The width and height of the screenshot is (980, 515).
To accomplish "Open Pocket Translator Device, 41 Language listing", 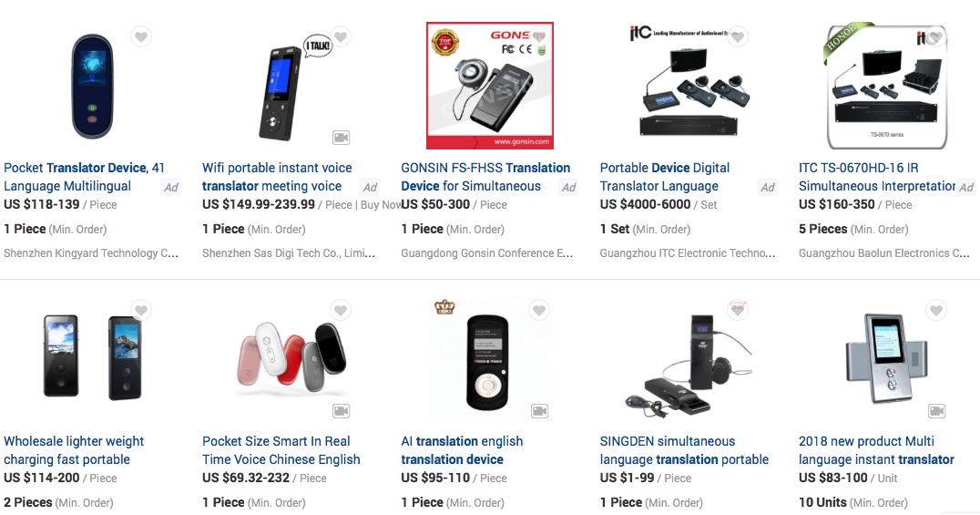I will click(85, 177).
